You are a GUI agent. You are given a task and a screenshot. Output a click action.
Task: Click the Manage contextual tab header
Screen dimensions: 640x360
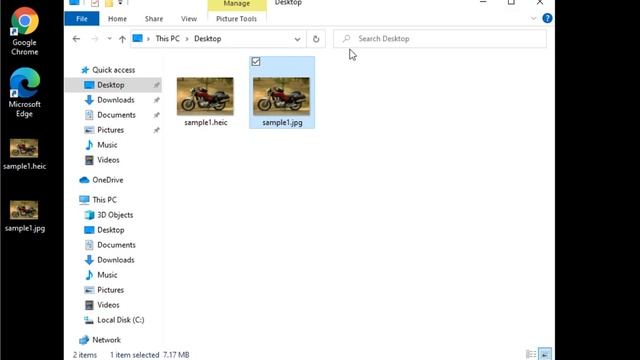237,4
